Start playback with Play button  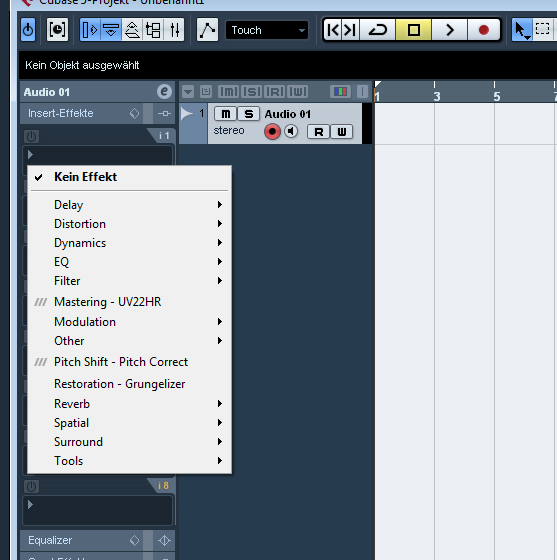[450, 30]
